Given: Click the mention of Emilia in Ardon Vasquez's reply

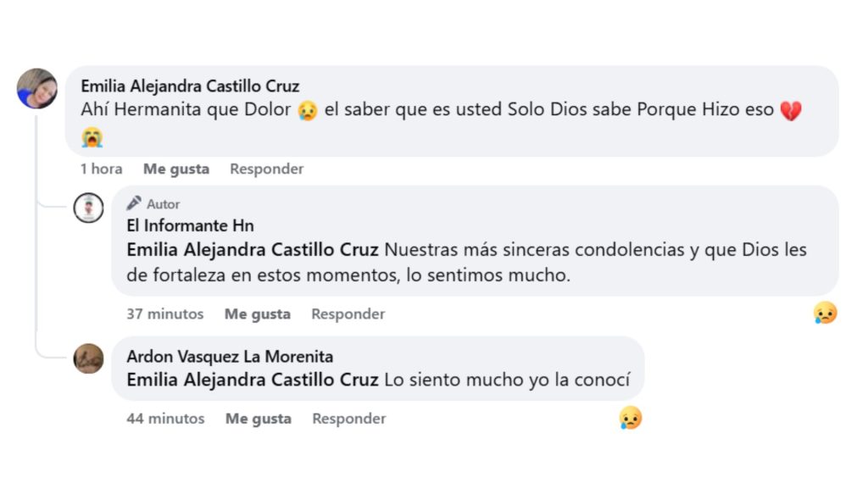Looking at the screenshot, I should (x=251, y=380).
